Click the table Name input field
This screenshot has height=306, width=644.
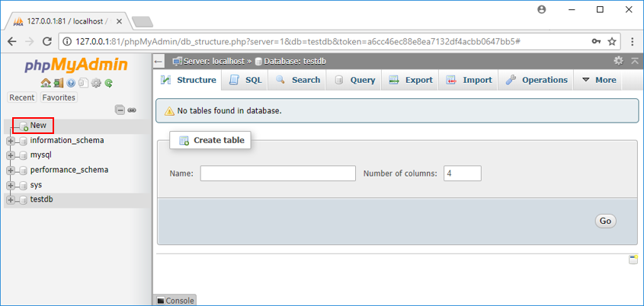277,174
